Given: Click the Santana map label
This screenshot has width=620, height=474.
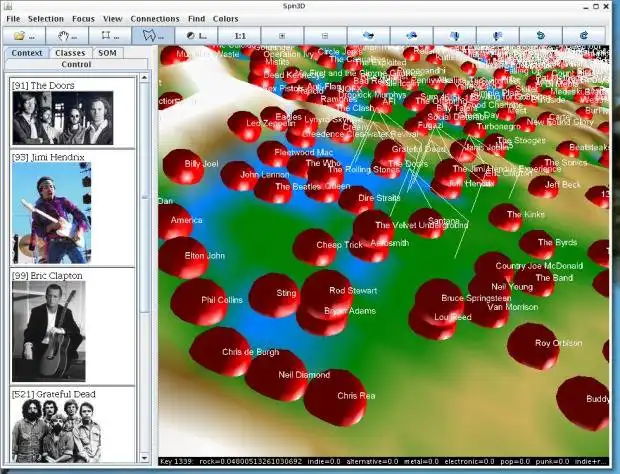Looking at the screenshot, I should coord(444,220).
